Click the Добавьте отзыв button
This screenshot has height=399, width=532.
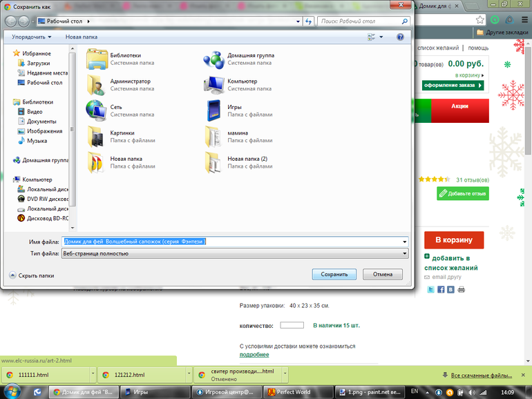pos(463,193)
